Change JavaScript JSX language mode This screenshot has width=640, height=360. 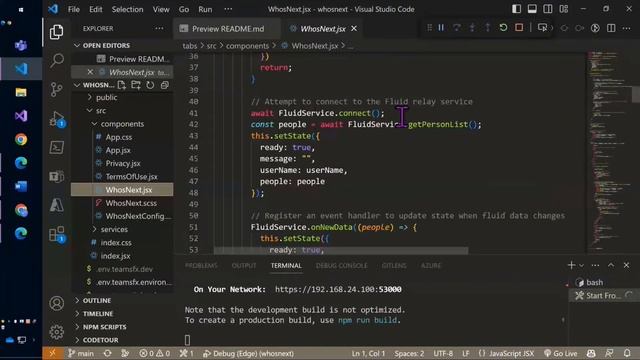click(511, 353)
